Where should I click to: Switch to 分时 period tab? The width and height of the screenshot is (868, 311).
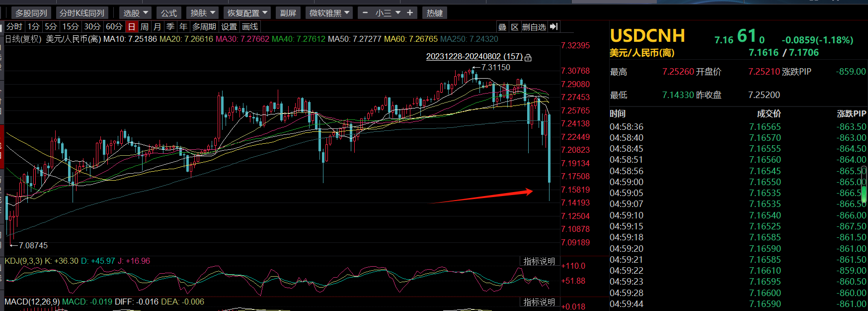point(14,27)
